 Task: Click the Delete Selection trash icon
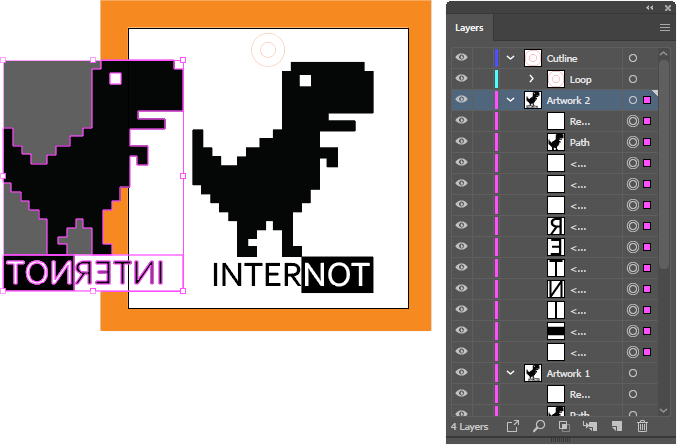point(642,426)
